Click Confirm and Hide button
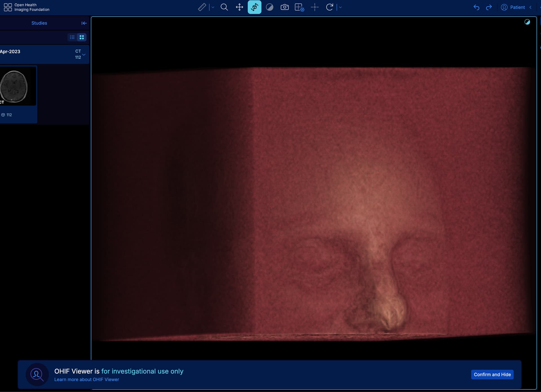Screen dimensions: 541x392 pos(492,375)
